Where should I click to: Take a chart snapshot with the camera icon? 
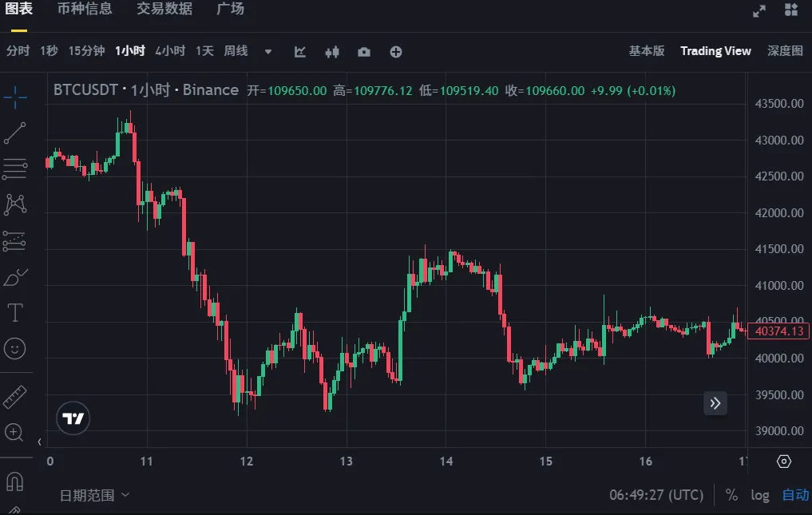(363, 51)
